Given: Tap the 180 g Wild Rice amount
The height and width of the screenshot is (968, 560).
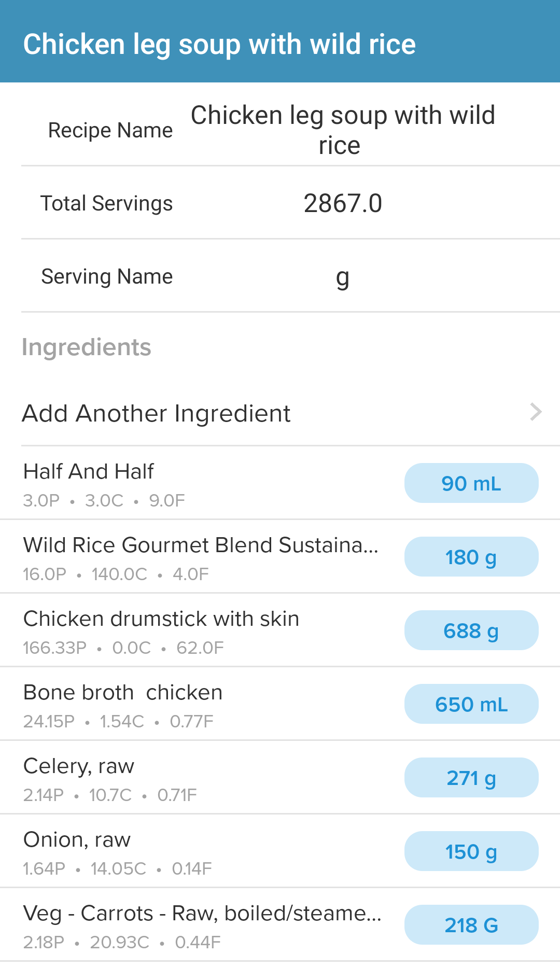Looking at the screenshot, I should (471, 557).
